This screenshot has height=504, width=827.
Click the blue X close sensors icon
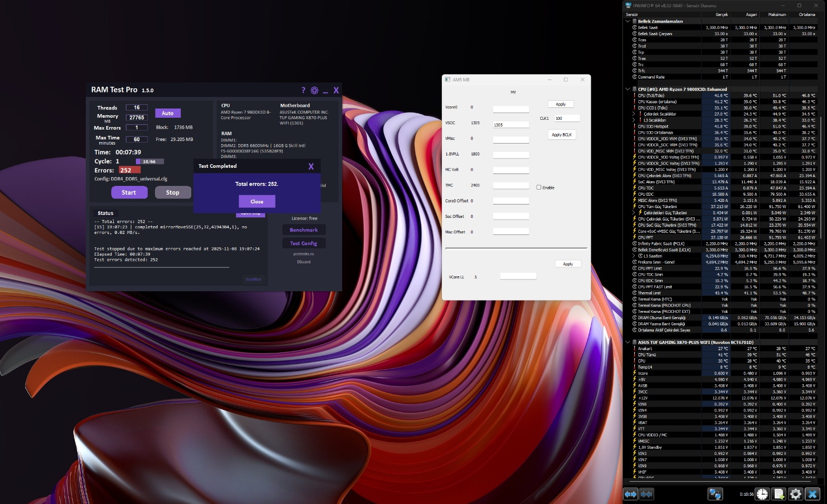coord(813,494)
